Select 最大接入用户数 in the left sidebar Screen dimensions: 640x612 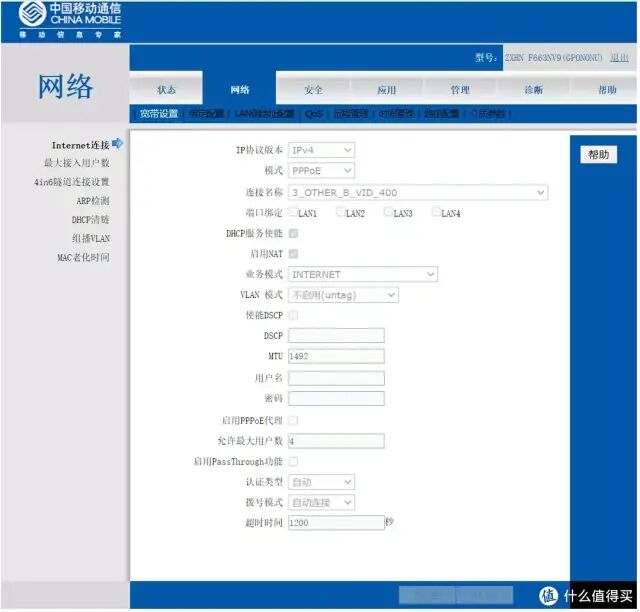click(77, 162)
